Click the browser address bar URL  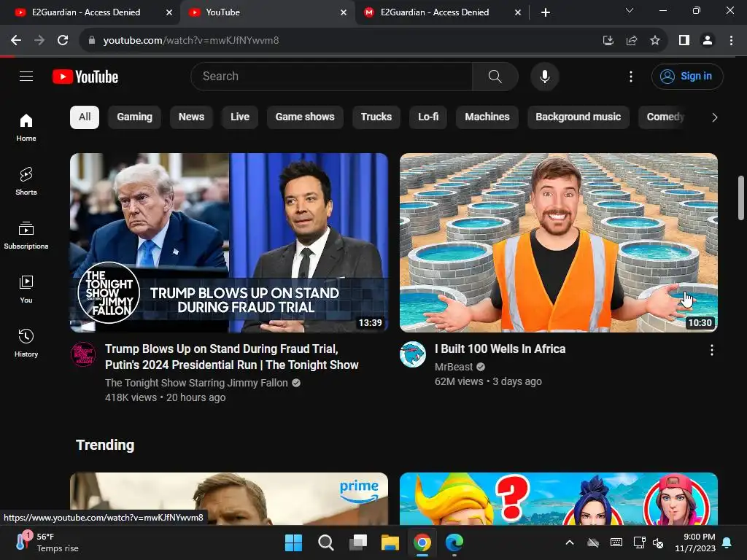click(x=191, y=41)
